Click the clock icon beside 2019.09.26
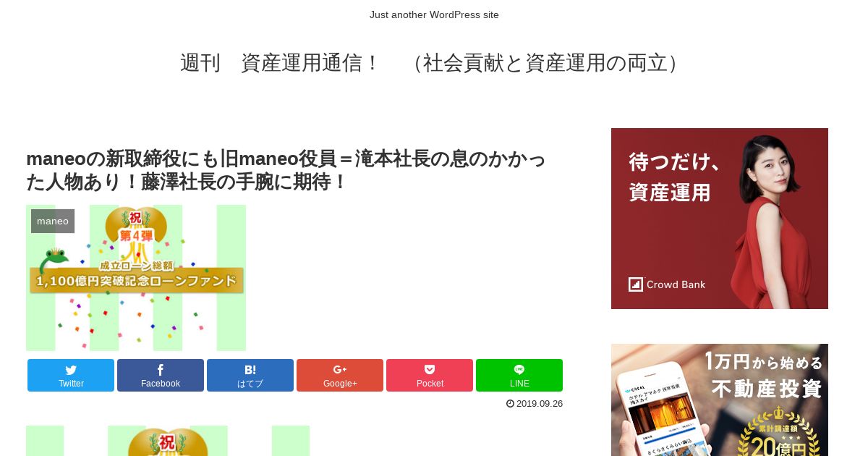Screen dimensions: 868x456 coord(510,403)
